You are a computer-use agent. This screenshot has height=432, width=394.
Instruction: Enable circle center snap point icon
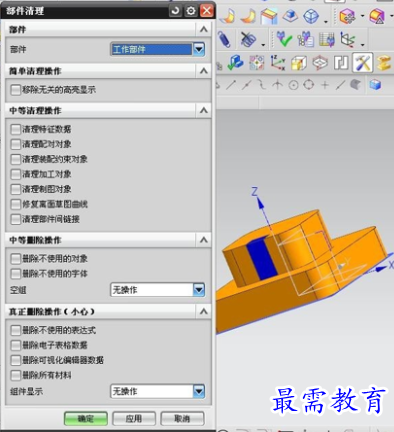tap(293, 85)
